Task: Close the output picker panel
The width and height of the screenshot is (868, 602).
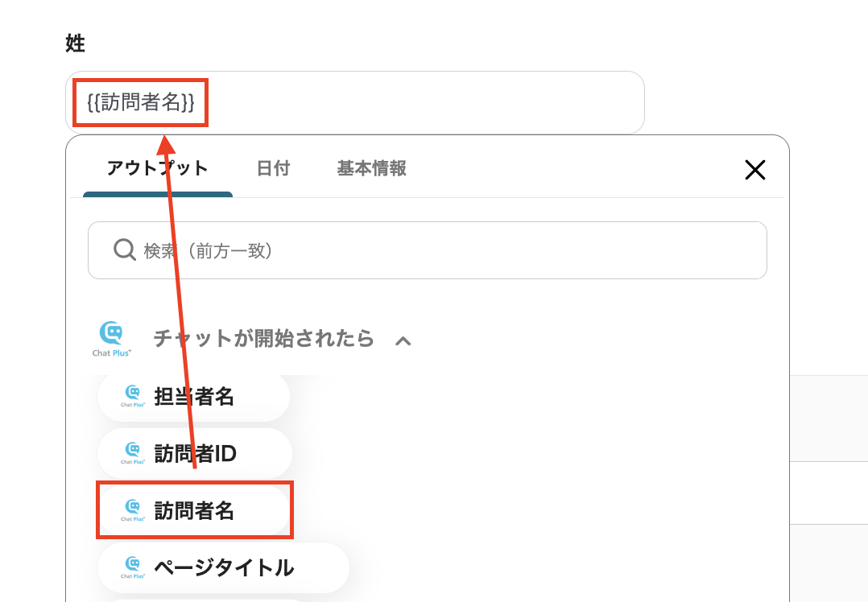Action: (x=755, y=170)
